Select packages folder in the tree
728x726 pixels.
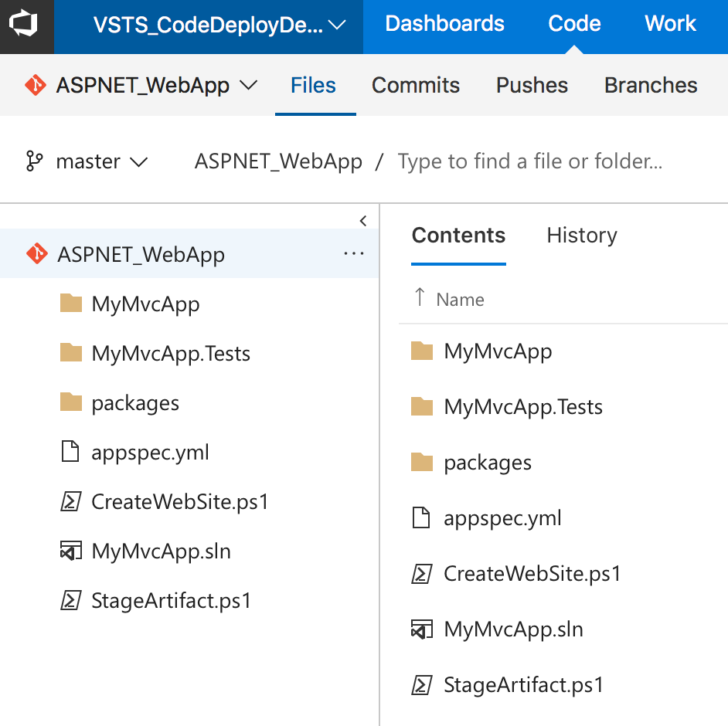coord(135,404)
